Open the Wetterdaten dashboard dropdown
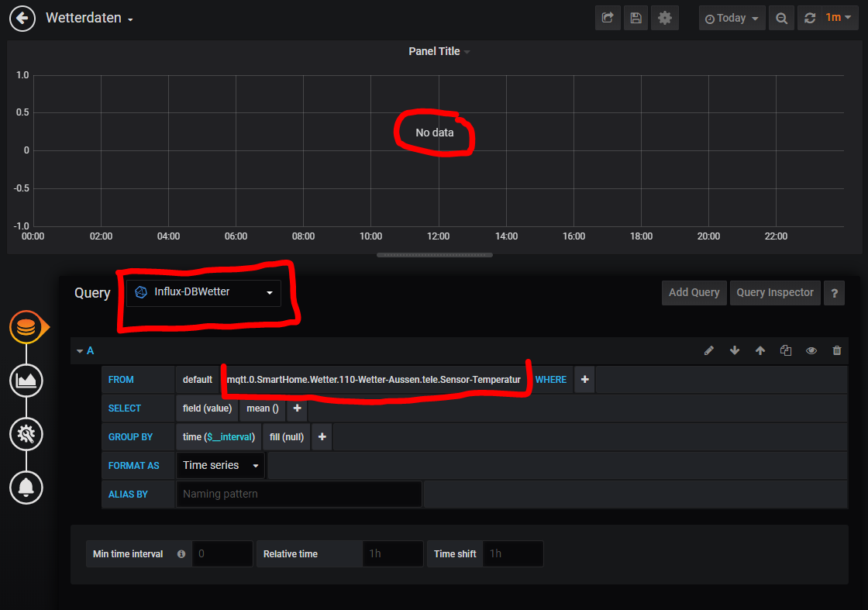 [x=90, y=19]
